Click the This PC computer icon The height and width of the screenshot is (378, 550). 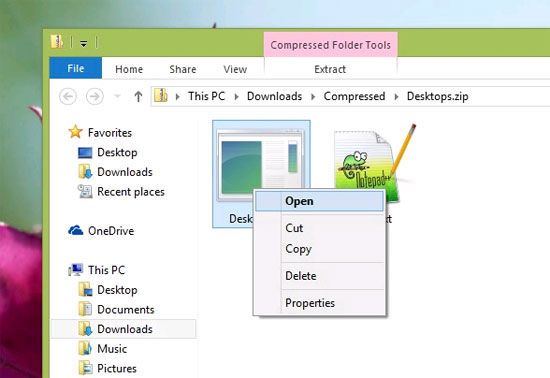coord(75,270)
